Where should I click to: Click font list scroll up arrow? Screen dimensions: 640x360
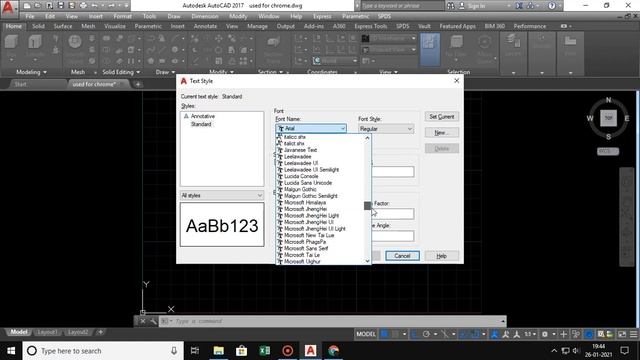367,138
